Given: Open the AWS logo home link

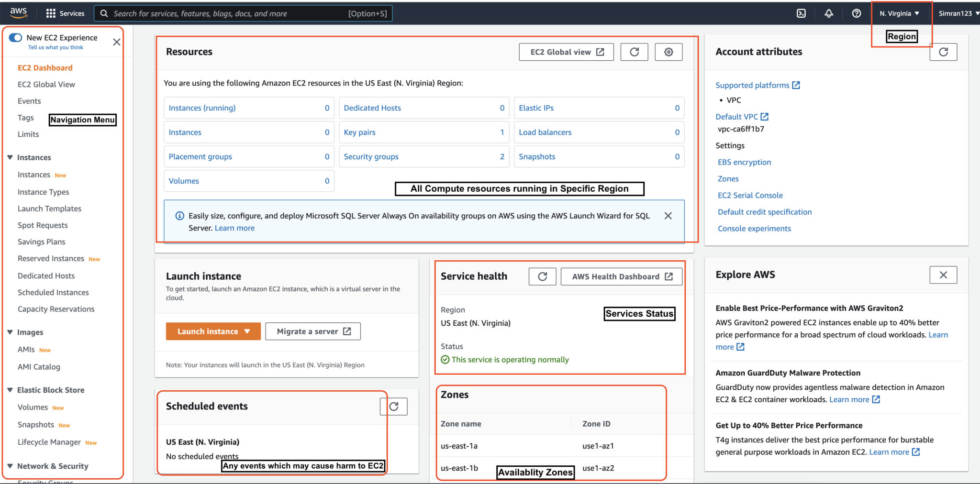Looking at the screenshot, I should pyautogui.click(x=18, y=13).
